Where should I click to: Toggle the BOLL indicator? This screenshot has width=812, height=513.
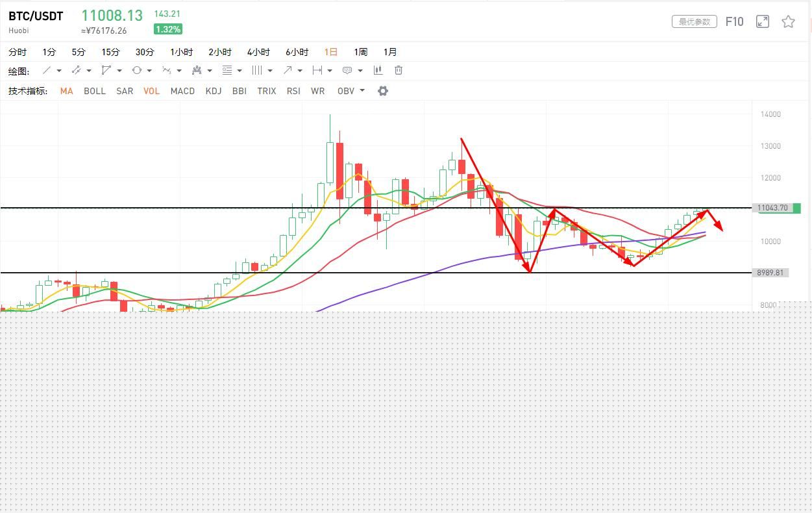point(95,91)
